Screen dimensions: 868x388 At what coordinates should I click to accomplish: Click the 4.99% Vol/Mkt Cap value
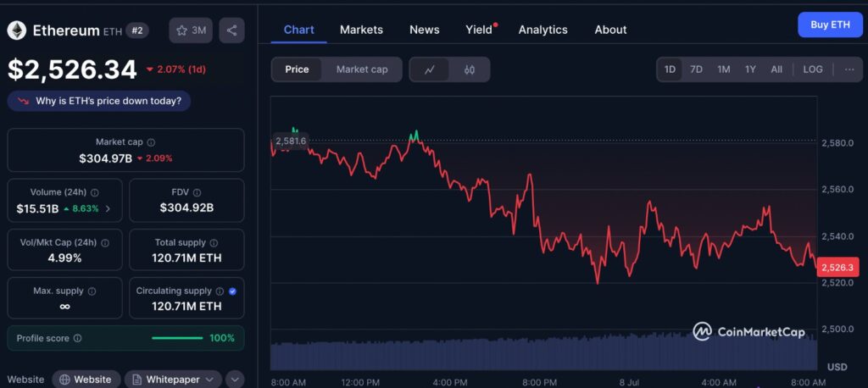coord(64,258)
